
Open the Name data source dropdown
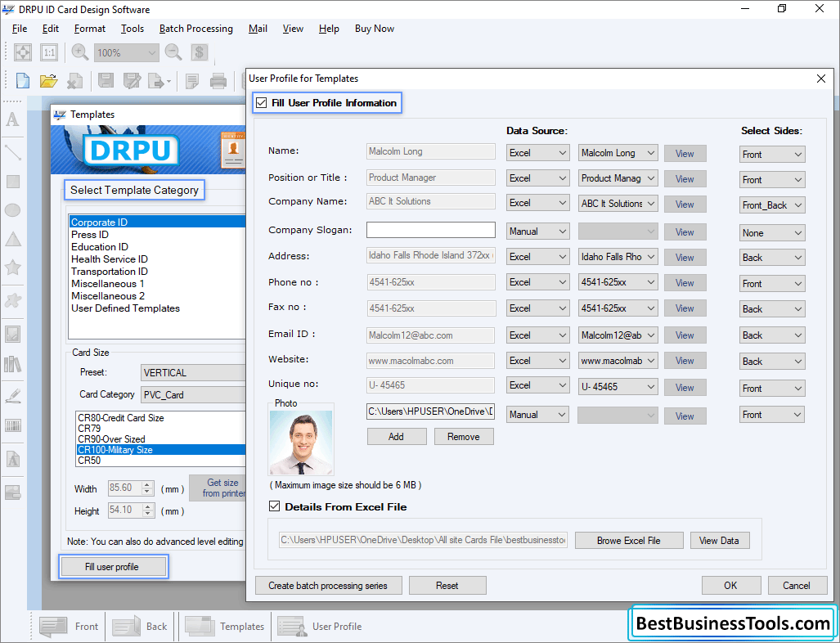[537, 153]
